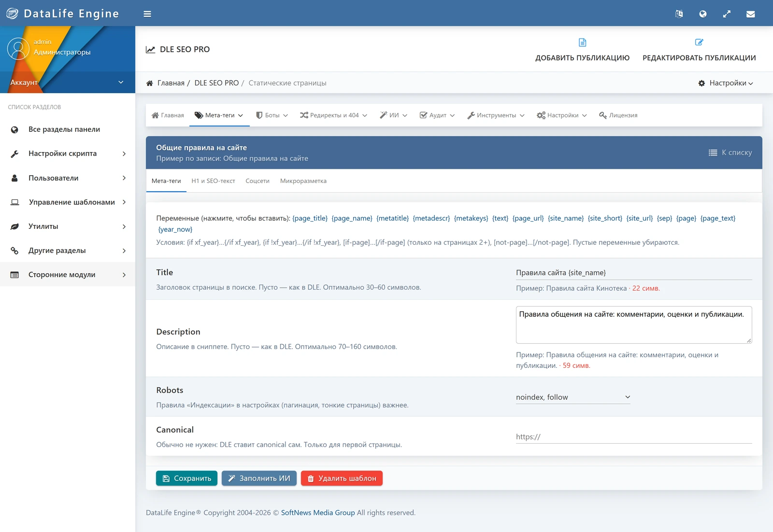
Task: Click the add publication document icon
Action: (x=582, y=42)
